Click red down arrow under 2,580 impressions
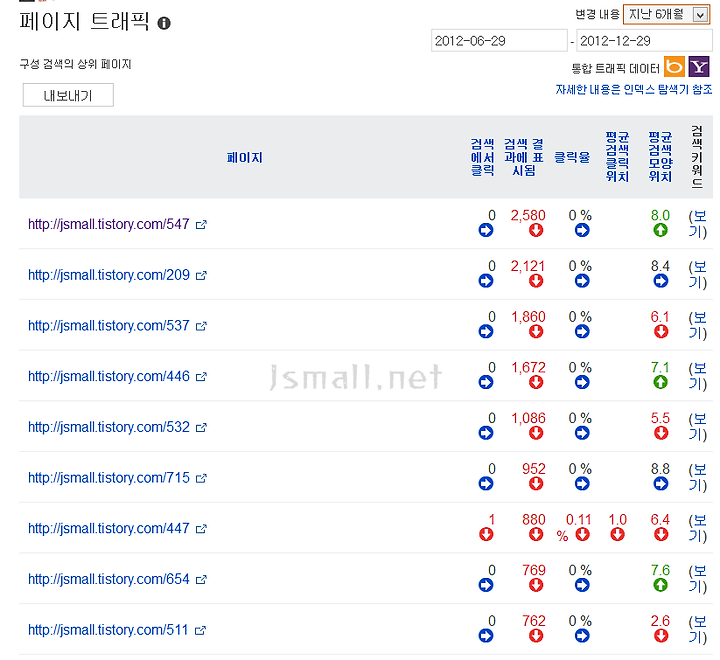720x660 pixels. (x=536, y=230)
